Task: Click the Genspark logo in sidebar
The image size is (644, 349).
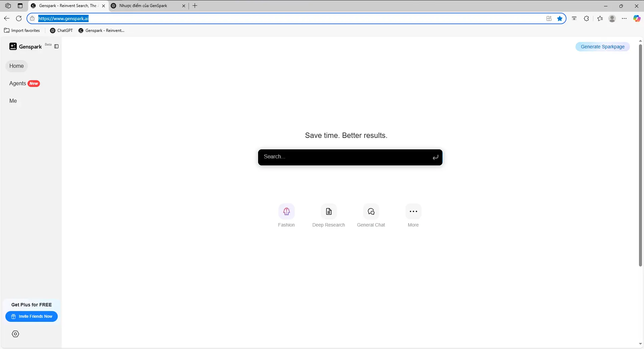Action: (x=26, y=46)
